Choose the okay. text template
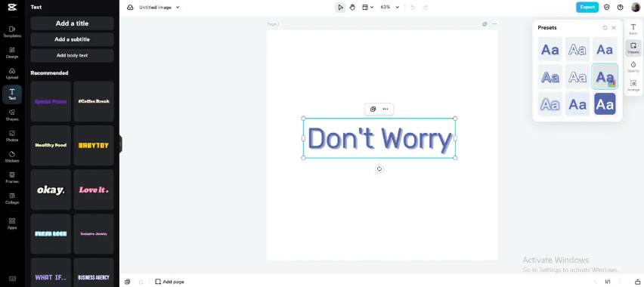This screenshot has width=644, height=287. (x=51, y=190)
